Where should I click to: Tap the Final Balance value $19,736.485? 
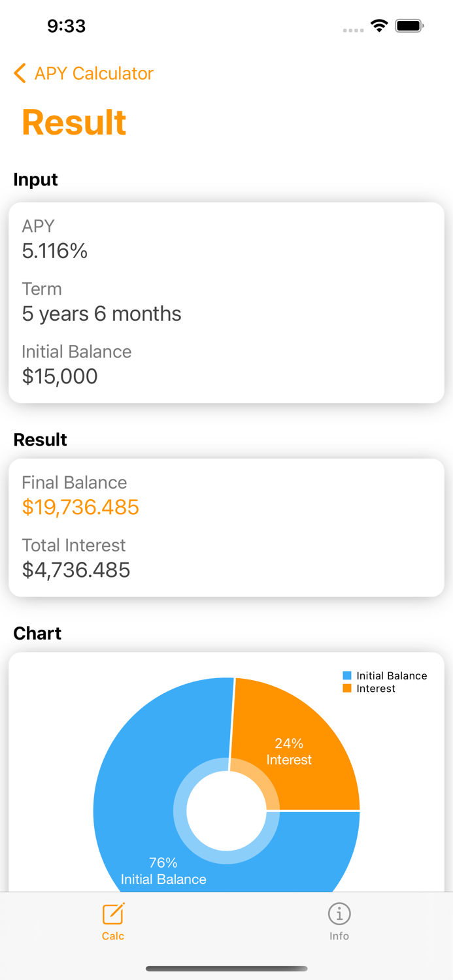pos(80,508)
